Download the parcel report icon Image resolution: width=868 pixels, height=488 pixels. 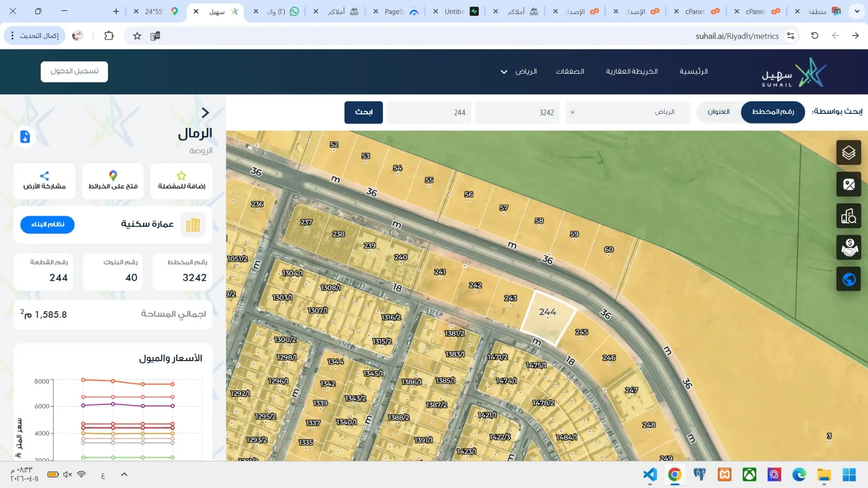25,137
